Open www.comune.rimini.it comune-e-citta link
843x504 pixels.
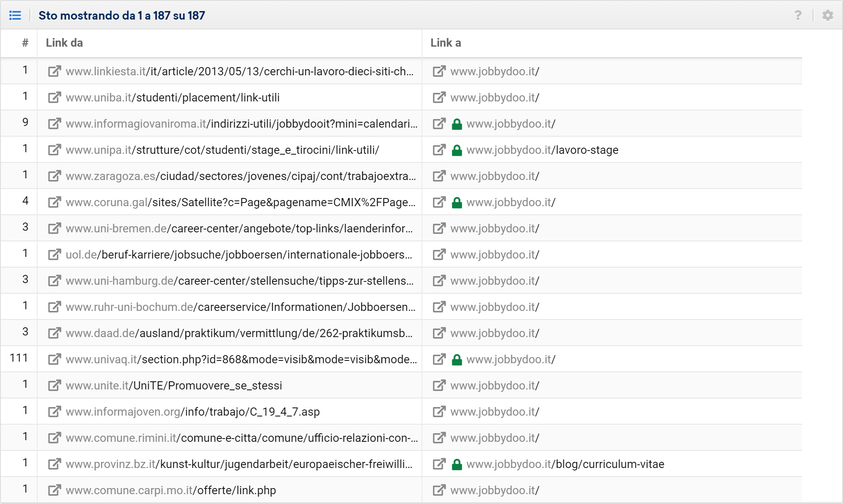242,438
